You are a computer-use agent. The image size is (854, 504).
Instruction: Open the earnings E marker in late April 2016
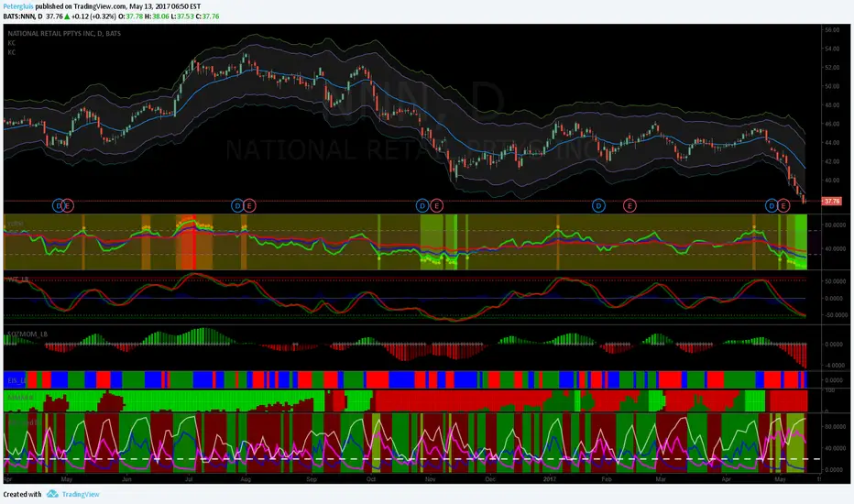(x=68, y=205)
